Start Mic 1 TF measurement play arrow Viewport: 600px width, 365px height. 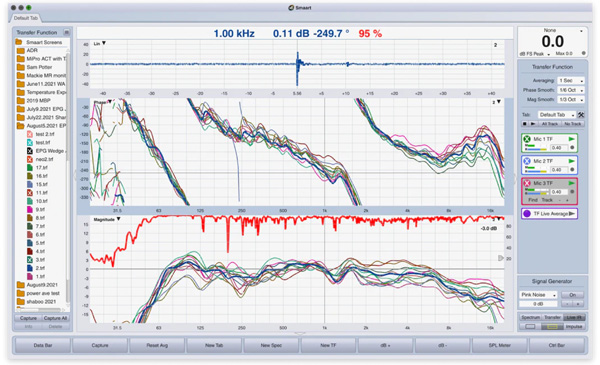click(x=572, y=139)
